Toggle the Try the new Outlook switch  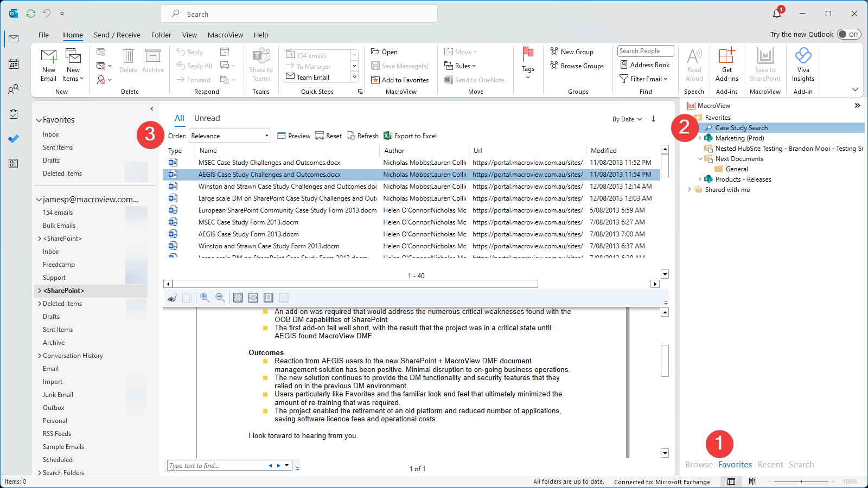[849, 34]
